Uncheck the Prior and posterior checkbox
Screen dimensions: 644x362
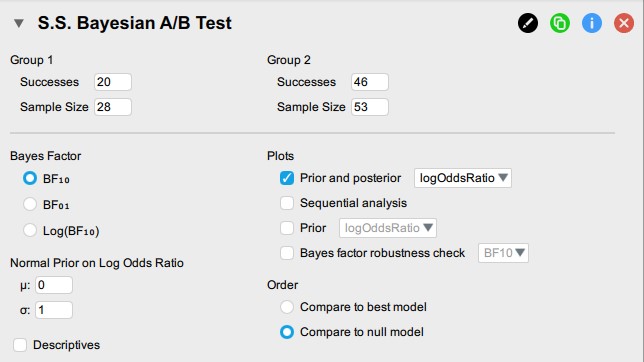287,178
